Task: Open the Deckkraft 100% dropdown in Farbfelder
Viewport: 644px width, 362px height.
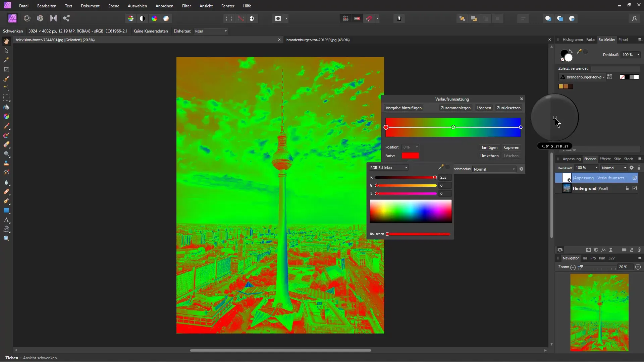Action: (631, 55)
